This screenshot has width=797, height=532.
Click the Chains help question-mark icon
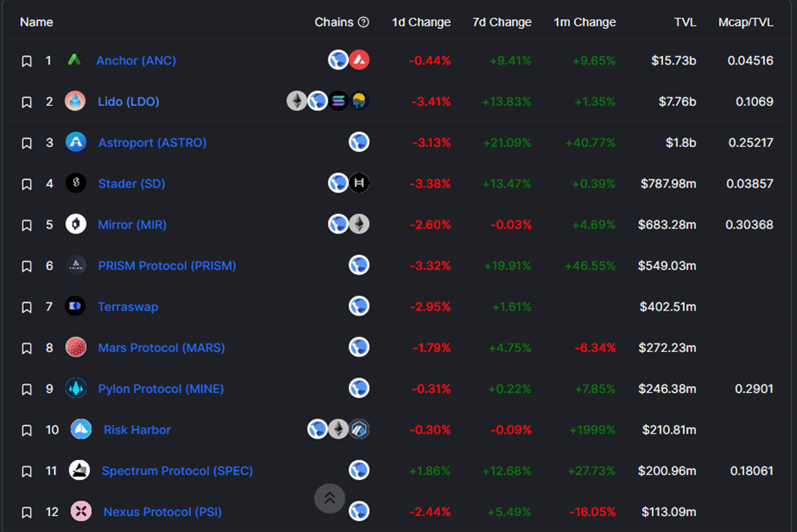[363, 22]
